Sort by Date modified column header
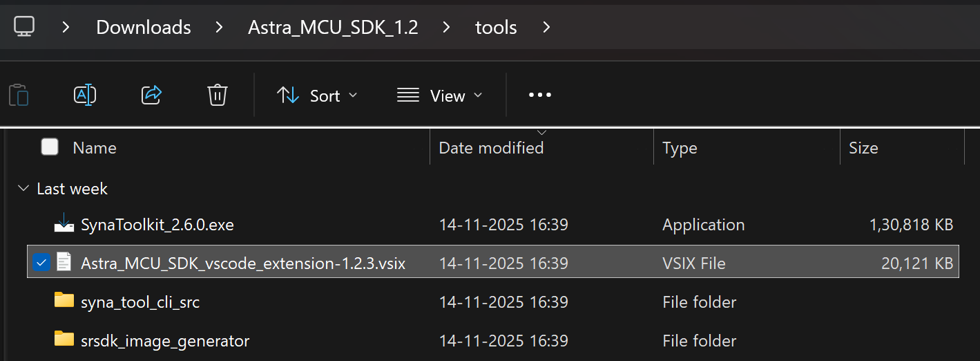This screenshot has height=361, width=980. [491, 148]
